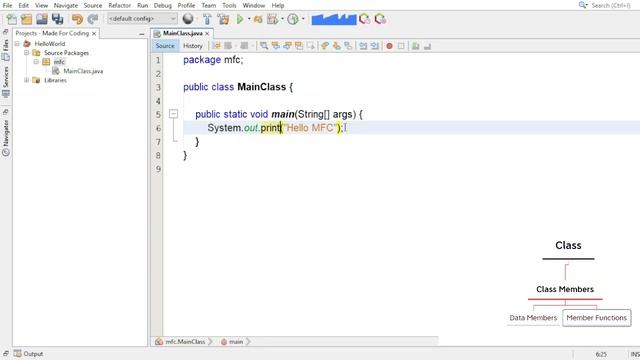Viewport: 640px width, 360px height.
Task: Open the Profile Project dropdown arrow
Action: [282, 19]
